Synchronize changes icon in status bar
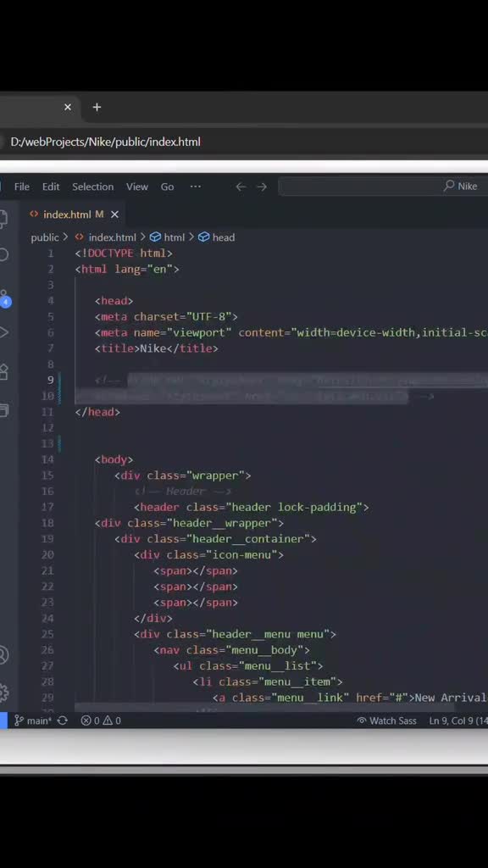This screenshot has width=488, height=868. coord(63,721)
